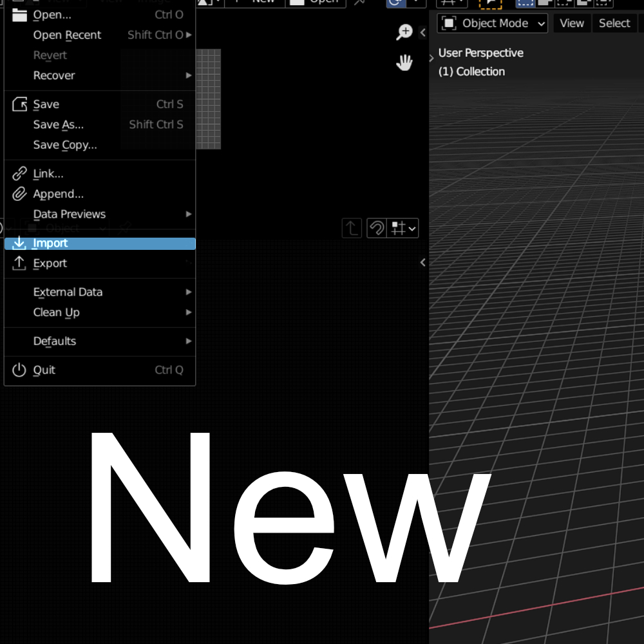Choose Save Copy... from File menu
The height and width of the screenshot is (644, 644).
[x=100, y=145]
